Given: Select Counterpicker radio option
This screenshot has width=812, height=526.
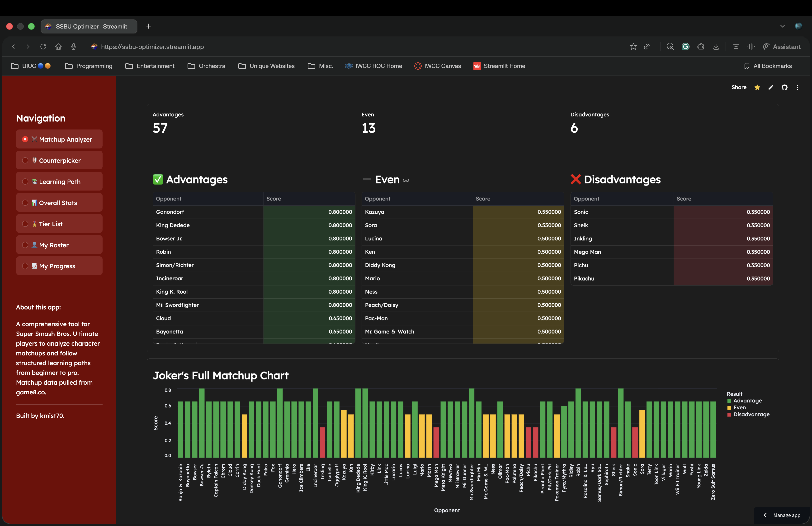Looking at the screenshot, I should tap(59, 160).
